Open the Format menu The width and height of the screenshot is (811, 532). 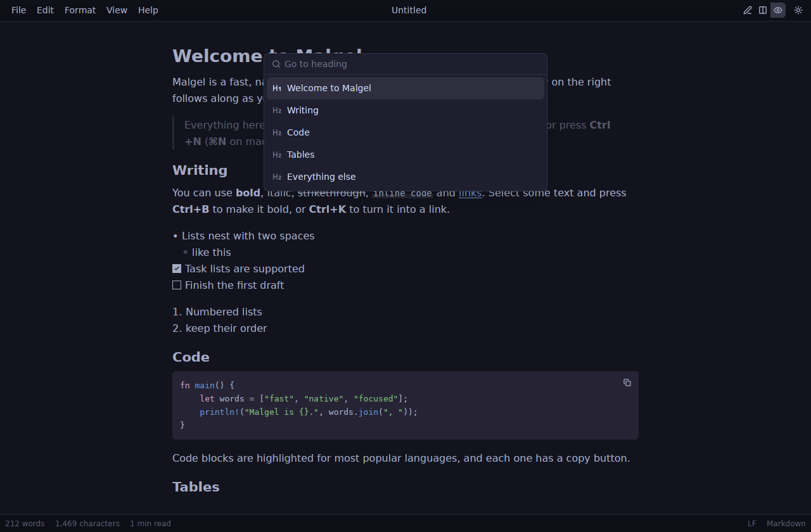point(80,10)
